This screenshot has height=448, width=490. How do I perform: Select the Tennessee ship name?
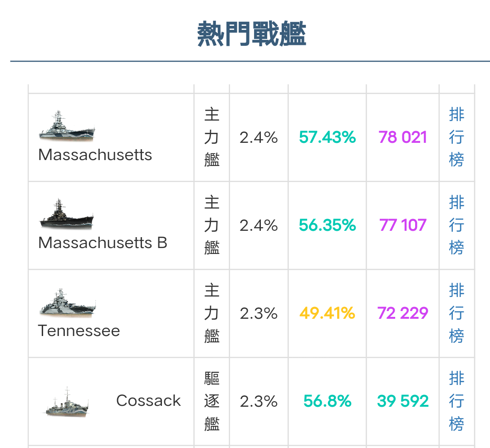click(x=78, y=331)
